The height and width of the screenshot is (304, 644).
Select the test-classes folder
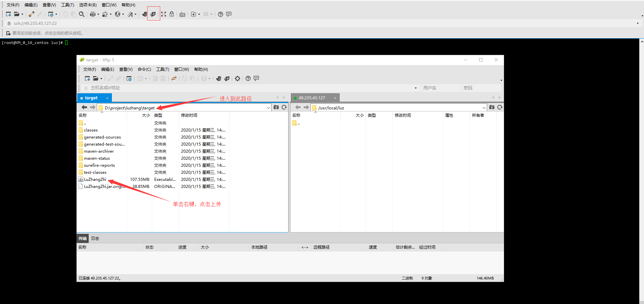(x=92, y=172)
